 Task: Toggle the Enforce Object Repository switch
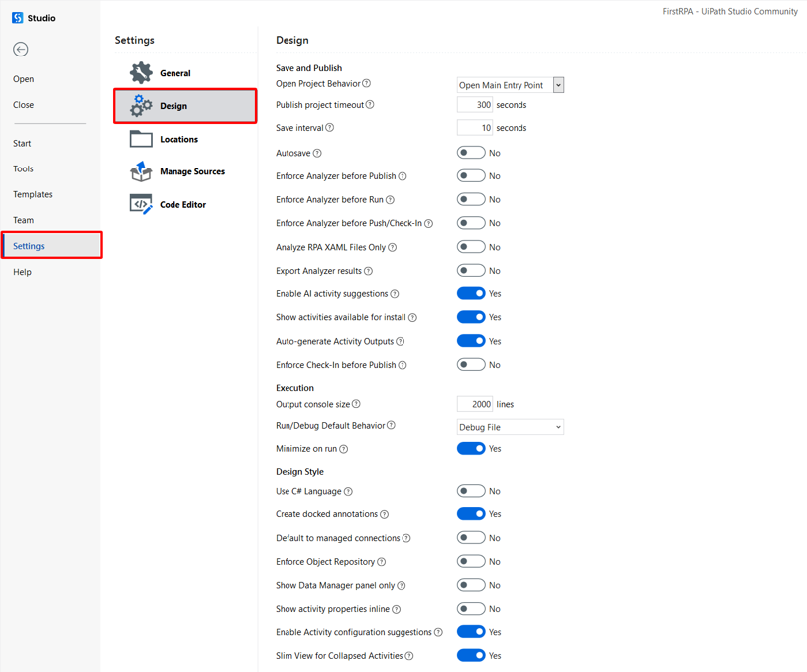[471, 561]
